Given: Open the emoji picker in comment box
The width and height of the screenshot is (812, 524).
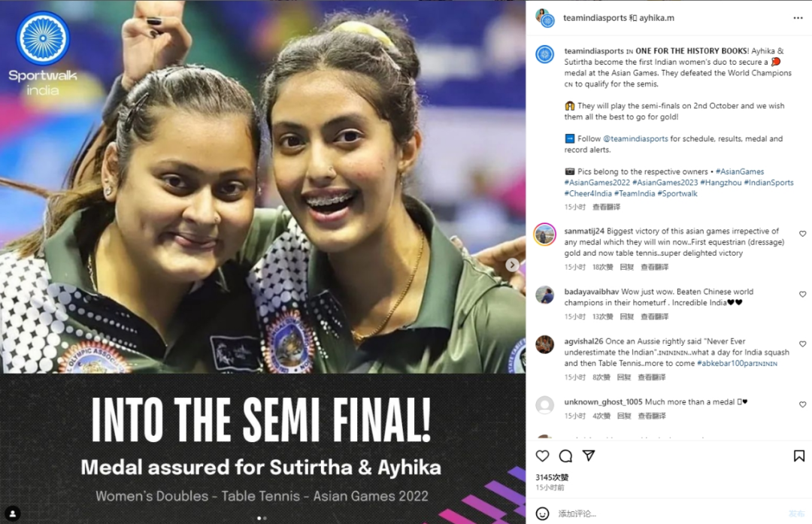Looking at the screenshot, I should pos(542,513).
